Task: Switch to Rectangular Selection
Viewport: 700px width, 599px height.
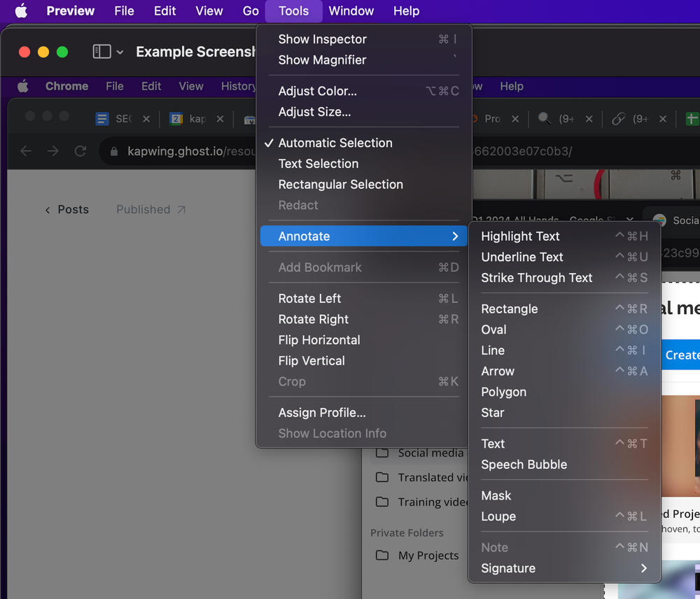Action: click(340, 184)
